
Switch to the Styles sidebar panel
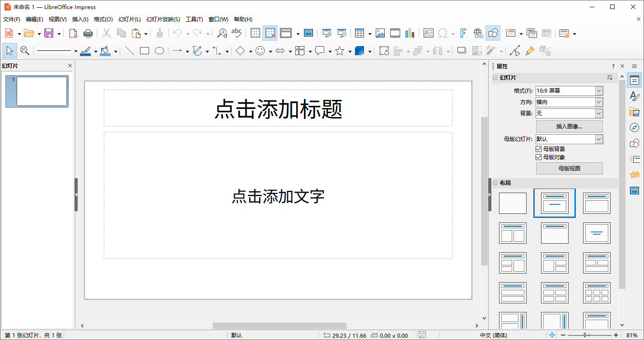click(635, 96)
